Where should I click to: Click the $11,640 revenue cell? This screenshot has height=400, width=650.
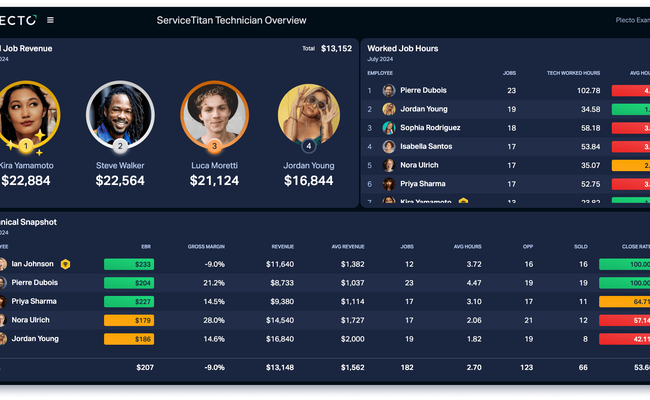click(280, 264)
